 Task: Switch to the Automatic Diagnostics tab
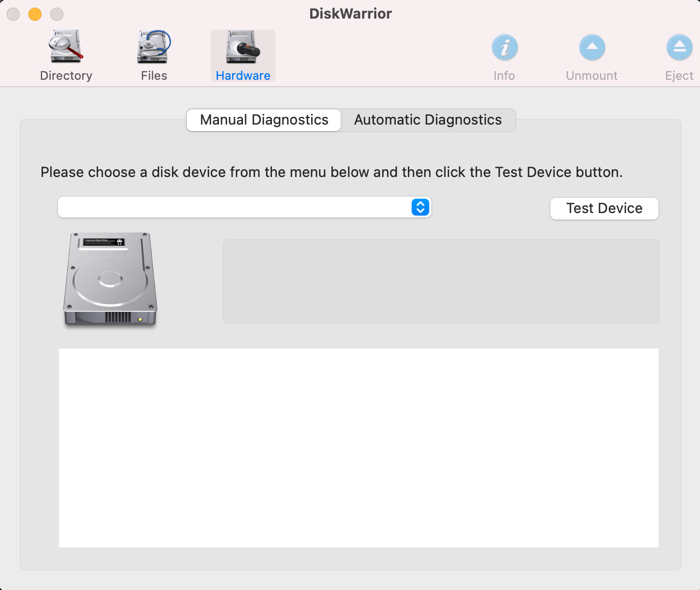tap(428, 120)
